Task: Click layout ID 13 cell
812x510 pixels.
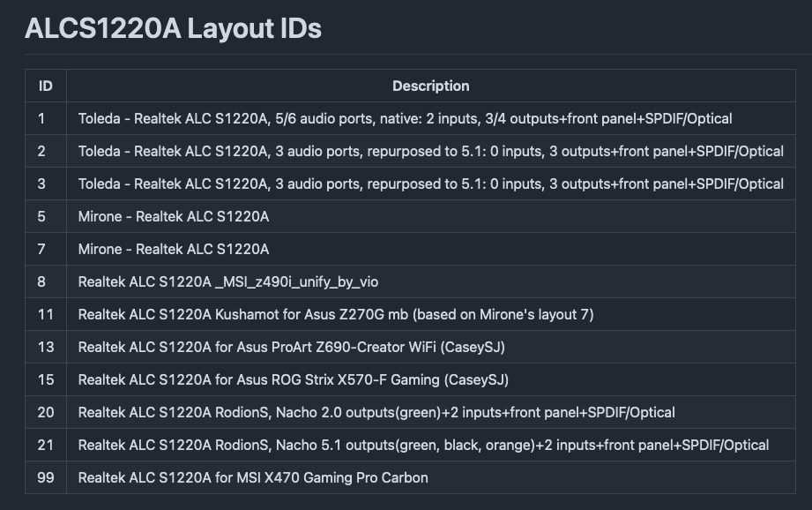Action: [46, 348]
